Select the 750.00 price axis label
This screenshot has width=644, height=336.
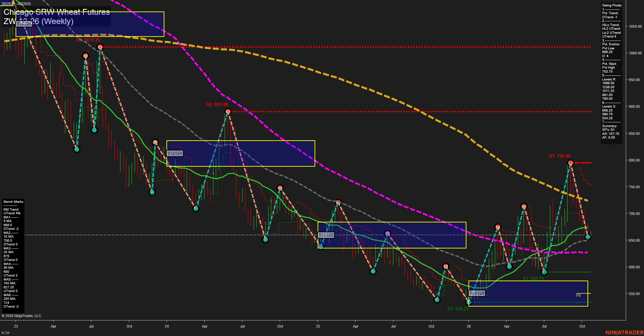coord(634,187)
